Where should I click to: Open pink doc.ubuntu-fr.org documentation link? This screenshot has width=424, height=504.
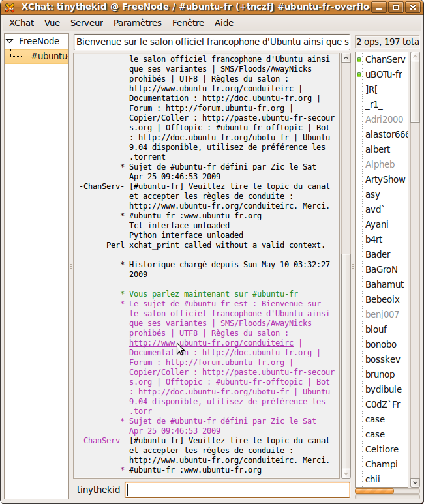(x=257, y=353)
